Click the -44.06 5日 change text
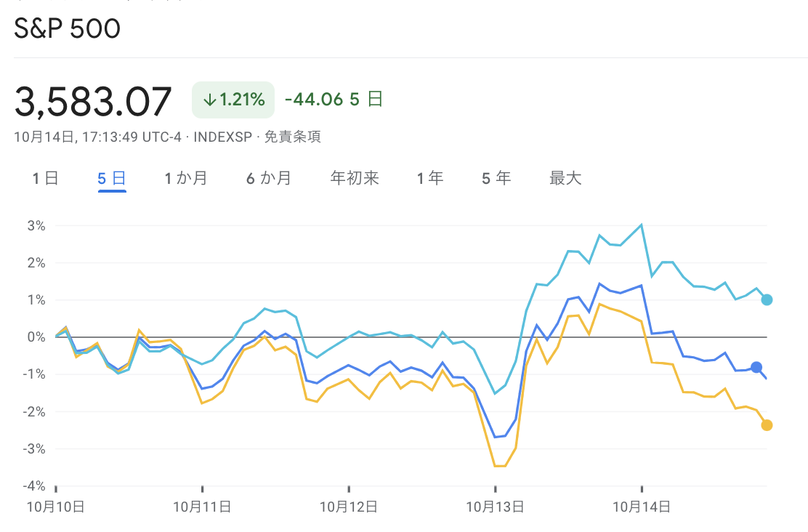The image size is (808, 532). 334,99
